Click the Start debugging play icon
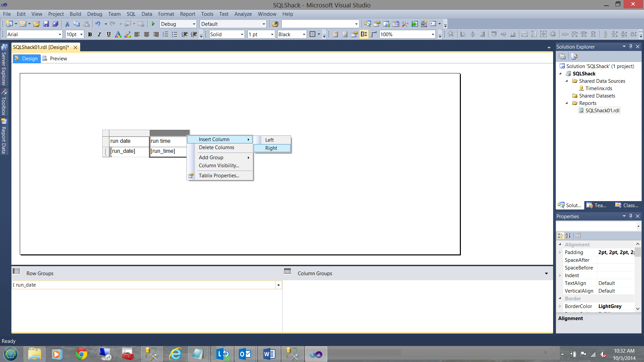The image size is (644, 362). 153,24
